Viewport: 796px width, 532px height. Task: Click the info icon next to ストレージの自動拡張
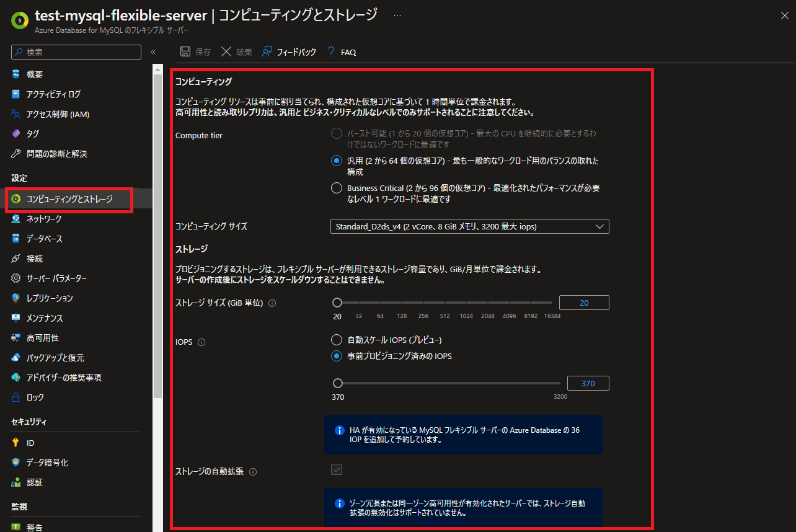tap(252, 472)
